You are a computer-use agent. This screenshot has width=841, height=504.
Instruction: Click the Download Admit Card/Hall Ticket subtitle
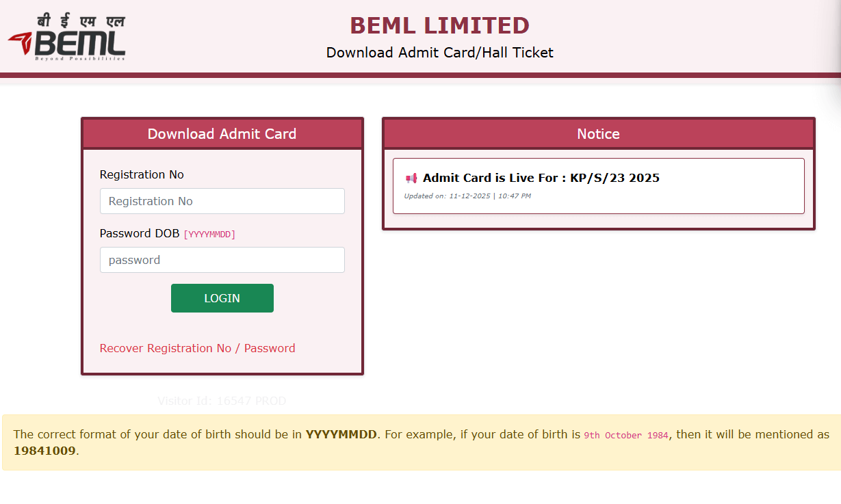439,52
